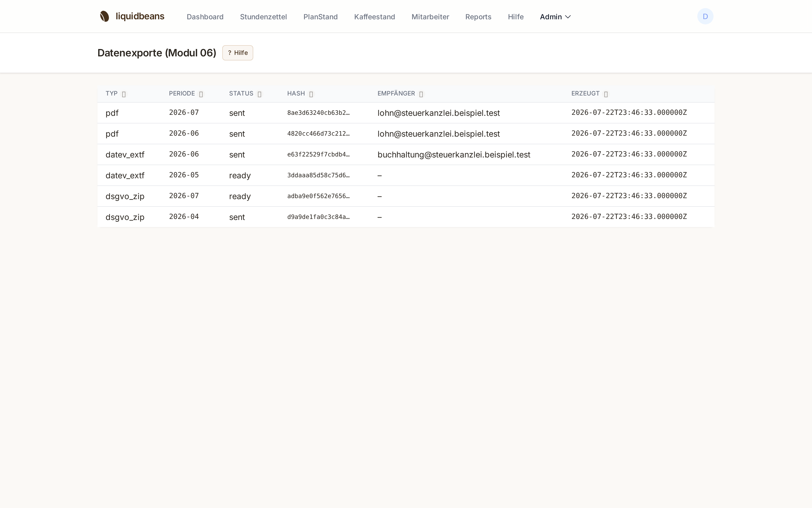Select hash 3ddaaa85d58c75d6… cell
Viewport: 812px width, 508px height.
point(318,175)
